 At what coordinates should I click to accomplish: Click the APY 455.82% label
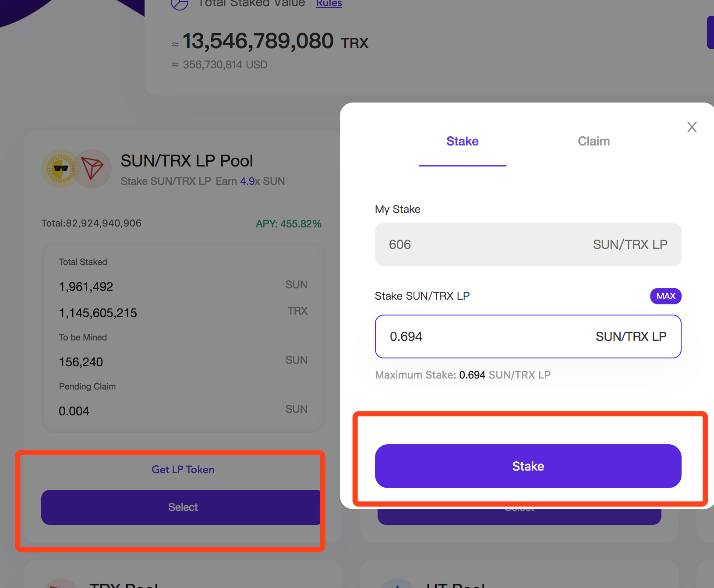coord(289,224)
